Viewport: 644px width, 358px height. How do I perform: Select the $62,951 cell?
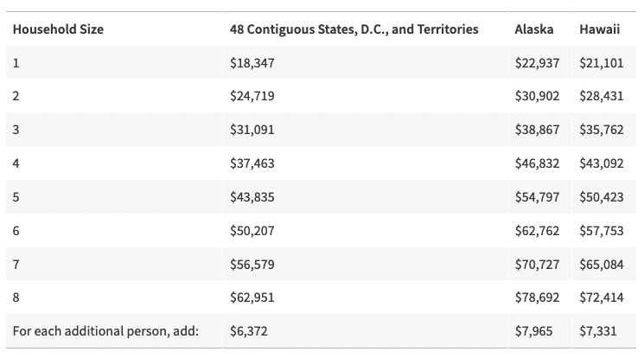(x=252, y=297)
